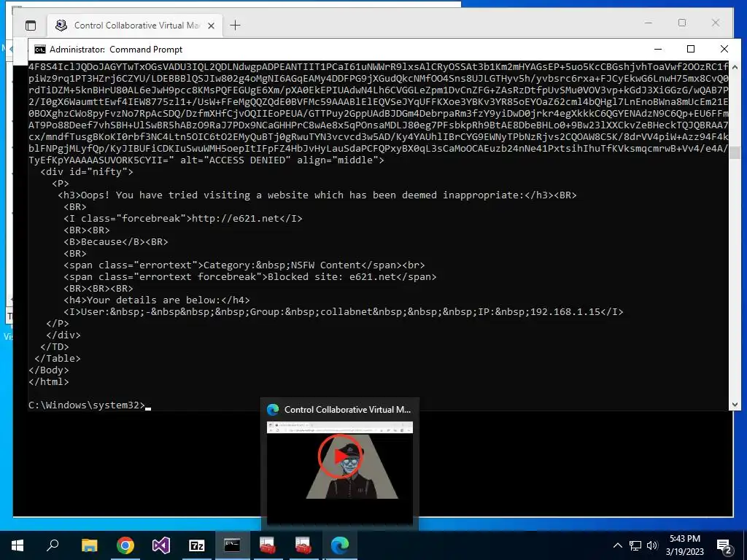
Task: Click the <B>Because</B> line
Action: pyautogui.click(x=116, y=242)
